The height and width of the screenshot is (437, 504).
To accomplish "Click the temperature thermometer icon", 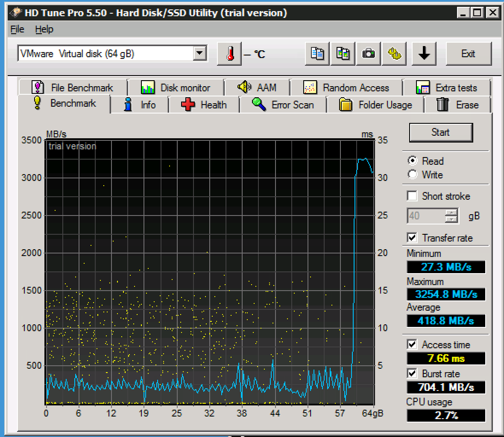I will pos(229,54).
